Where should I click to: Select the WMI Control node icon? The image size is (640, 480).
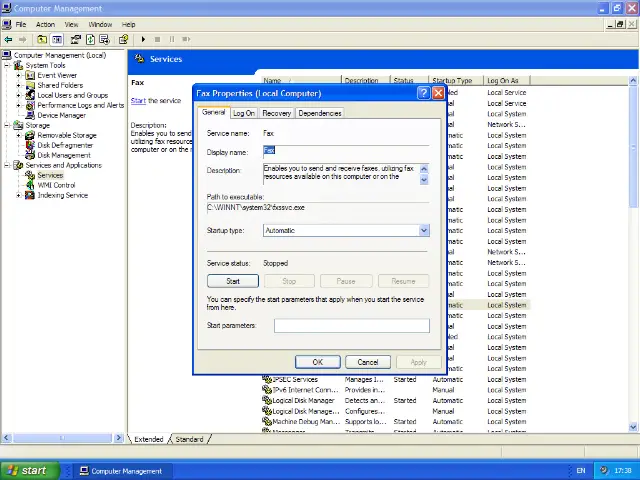(30, 185)
